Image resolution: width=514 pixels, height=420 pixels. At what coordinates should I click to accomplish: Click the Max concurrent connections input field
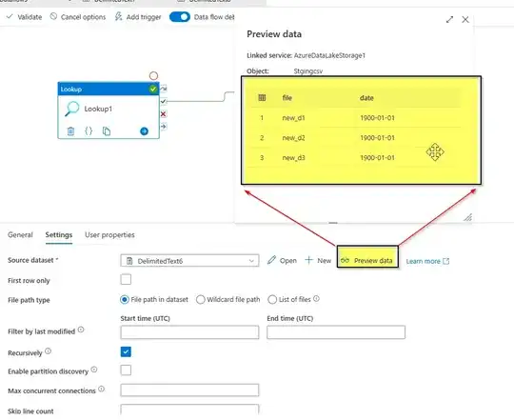tap(189, 390)
